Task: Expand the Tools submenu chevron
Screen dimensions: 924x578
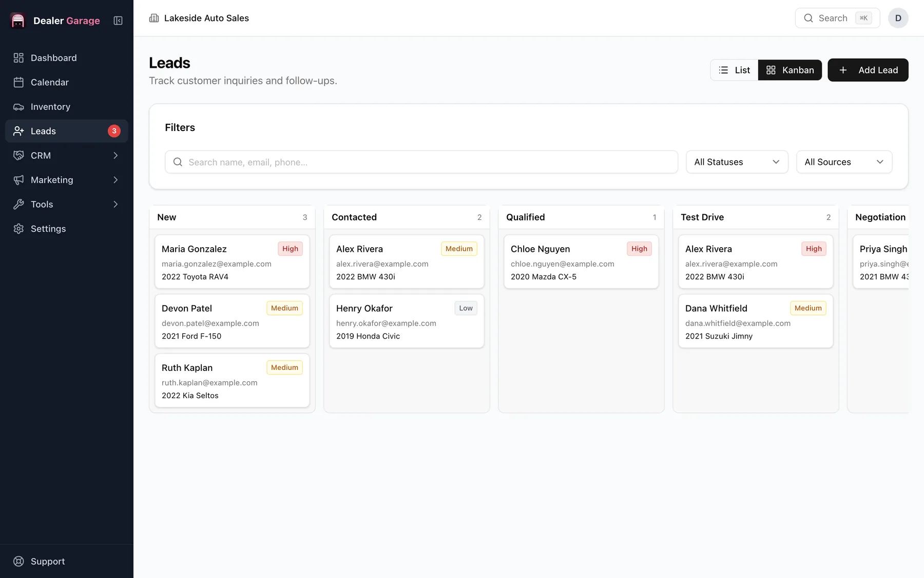Action: click(115, 204)
